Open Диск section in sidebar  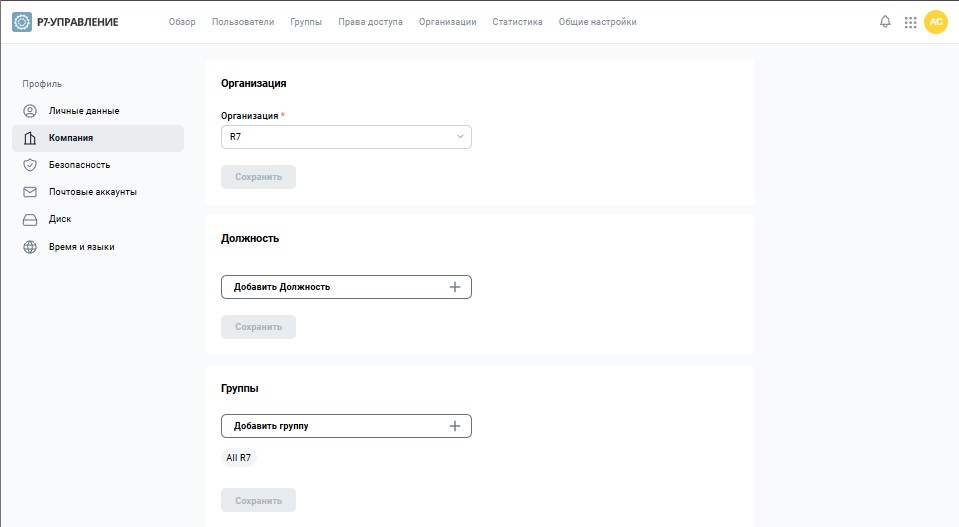(98, 219)
